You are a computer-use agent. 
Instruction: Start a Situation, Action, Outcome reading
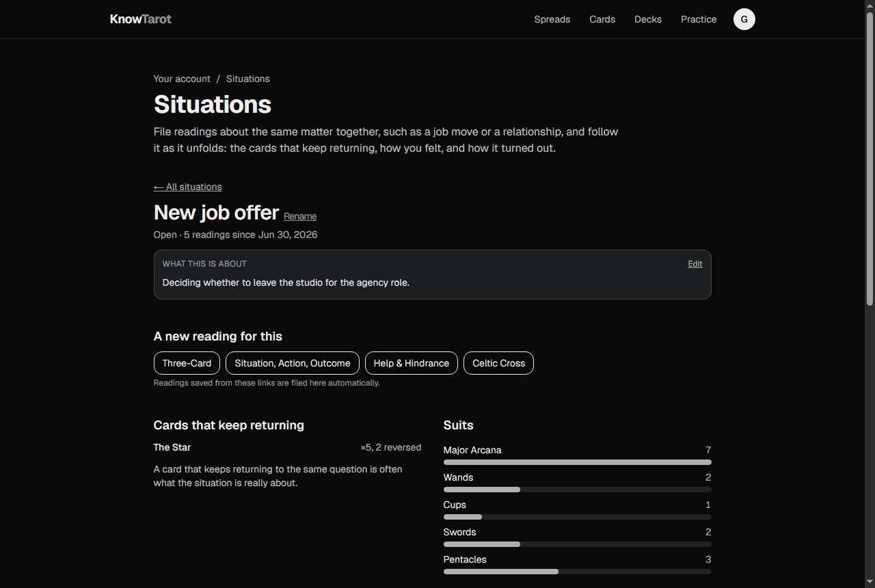[293, 363]
